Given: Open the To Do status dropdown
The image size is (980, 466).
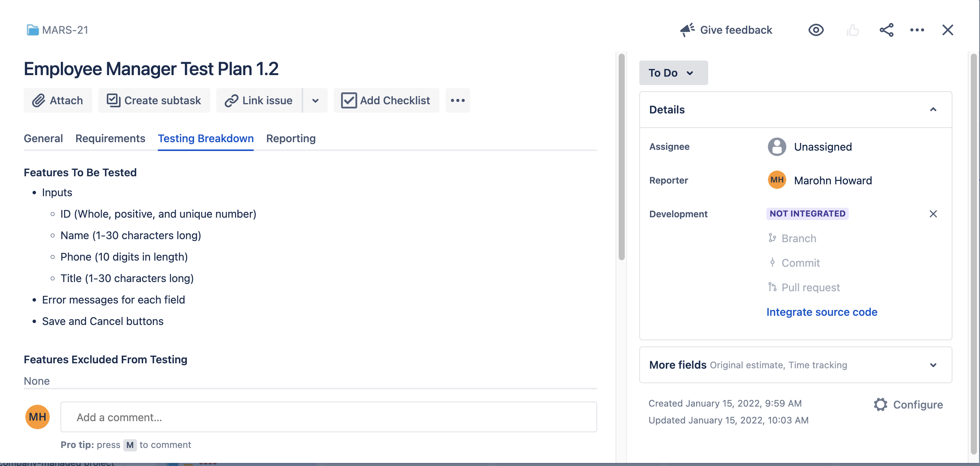Looking at the screenshot, I should click(673, 73).
